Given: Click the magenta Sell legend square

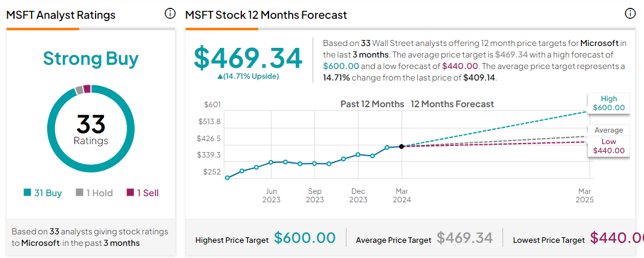Looking at the screenshot, I should tap(130, 193).
